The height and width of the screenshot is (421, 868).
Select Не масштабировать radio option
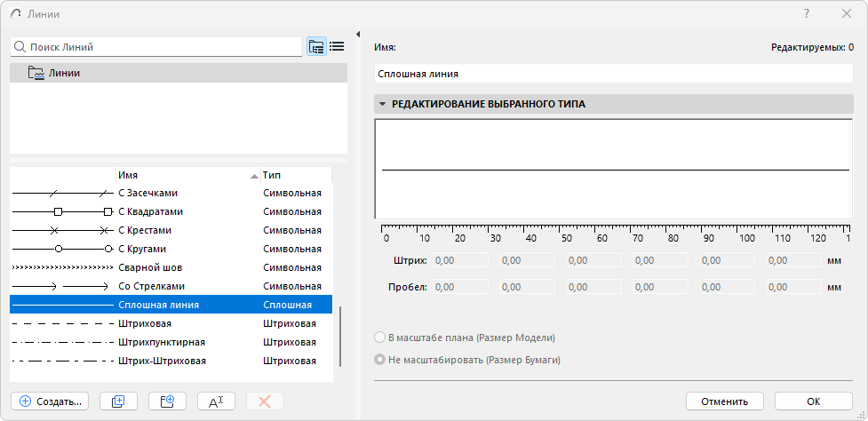pyautogui.click(x=380, y=360)
